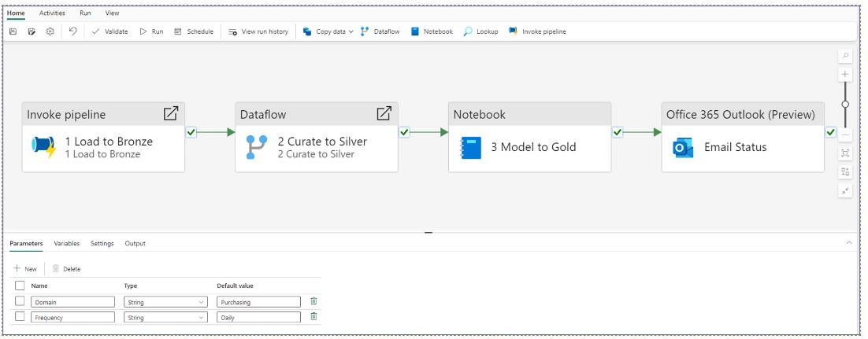Click success connector on Invoke pipeline activity
Viewport: 868px width, 339px height.
click(191, 132)
